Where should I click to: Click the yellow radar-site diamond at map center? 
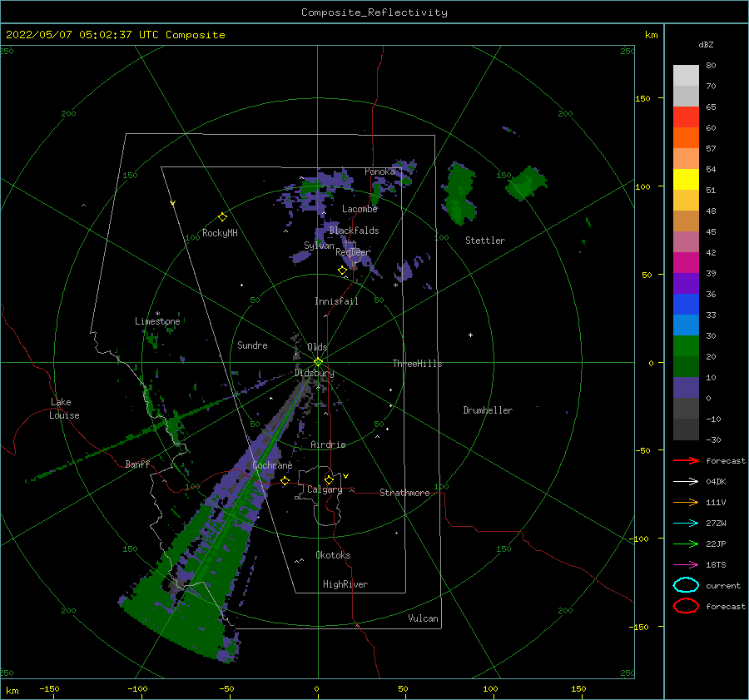(318, 362)
